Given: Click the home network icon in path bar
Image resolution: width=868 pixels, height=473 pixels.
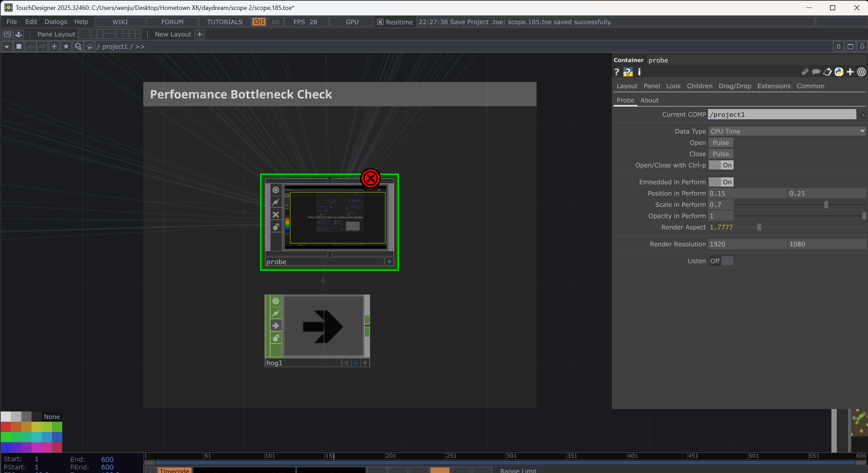Looking at the screenshot, I should pyautogui.click(x=90, y=46).
